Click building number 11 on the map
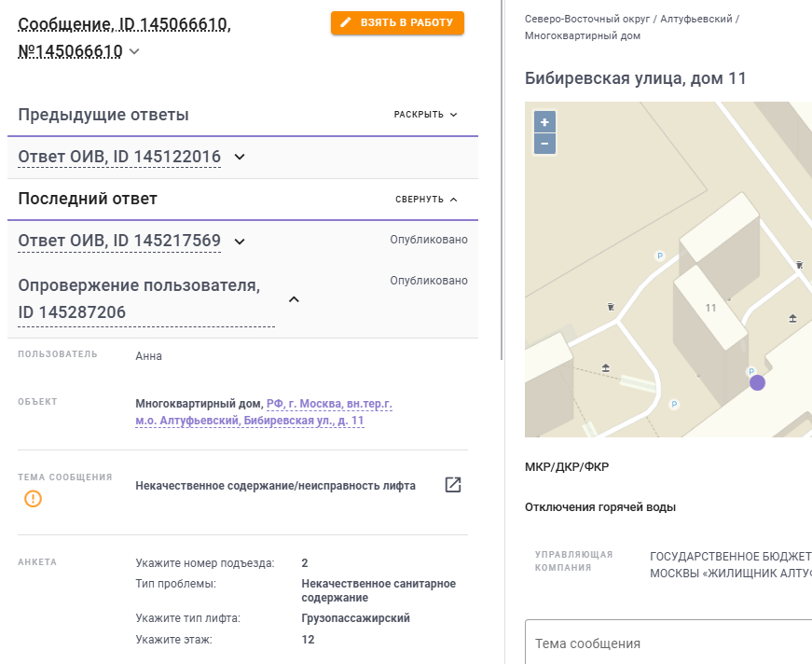 pos(710,308)
